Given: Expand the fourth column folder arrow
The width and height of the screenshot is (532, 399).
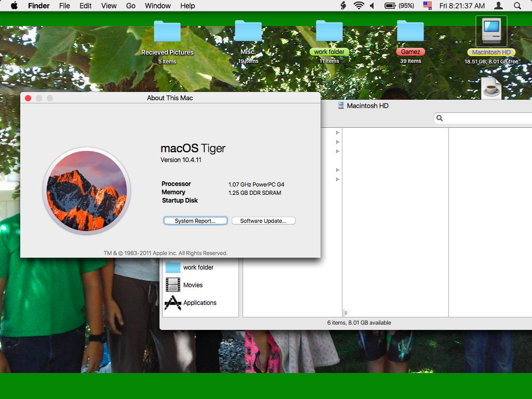Looking at the screenshot, I should (x=338, y=170).
